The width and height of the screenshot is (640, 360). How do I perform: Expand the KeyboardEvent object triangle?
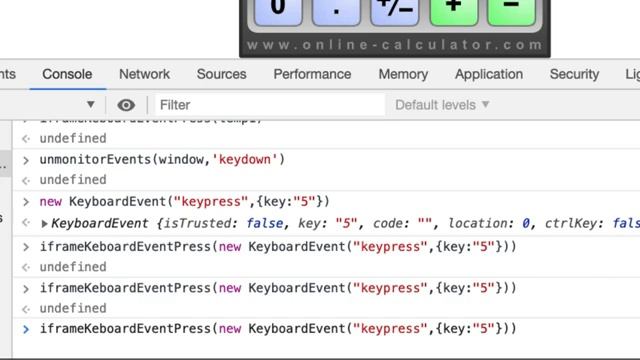(x=44, y=224)
